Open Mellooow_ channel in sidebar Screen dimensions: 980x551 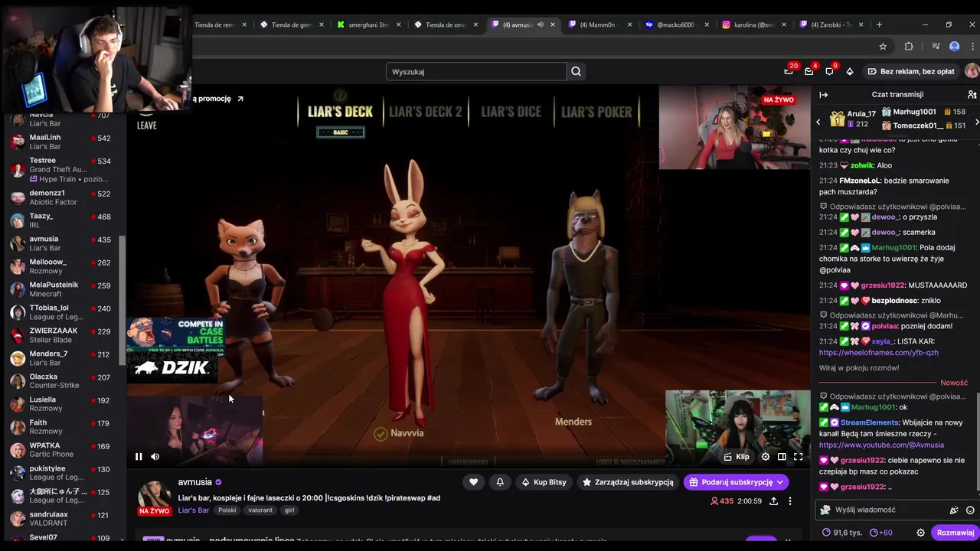point(62,266)
